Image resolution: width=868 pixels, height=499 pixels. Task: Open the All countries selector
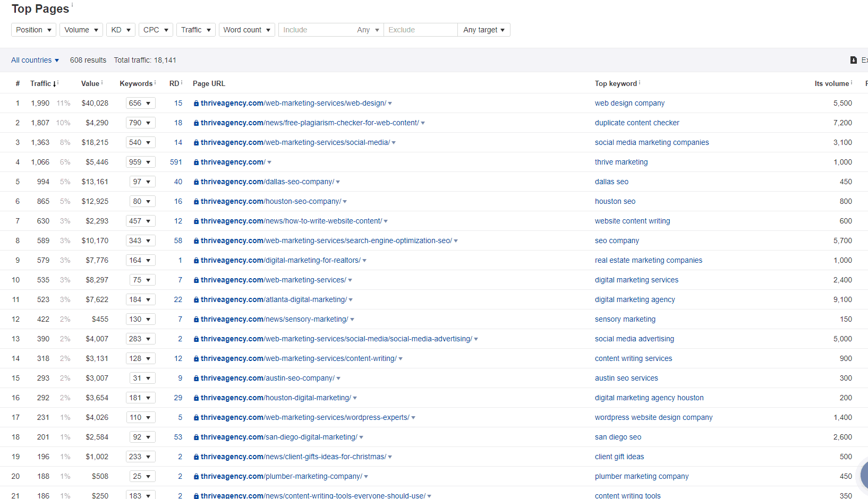pos(35,60)
